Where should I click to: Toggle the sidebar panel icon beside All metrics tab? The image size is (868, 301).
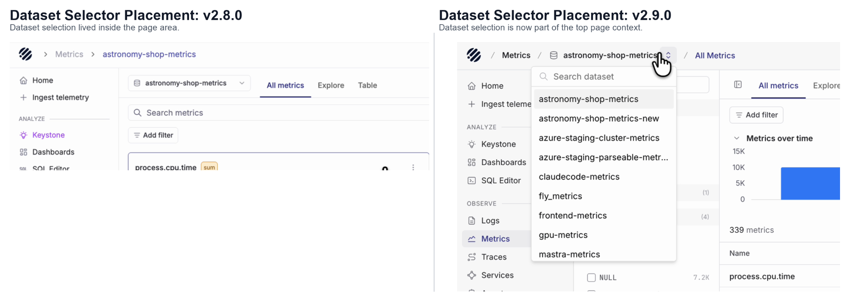point(738,85)
